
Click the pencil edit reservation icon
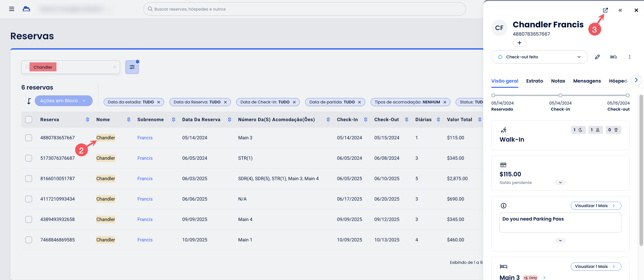[x=597, y=57]
